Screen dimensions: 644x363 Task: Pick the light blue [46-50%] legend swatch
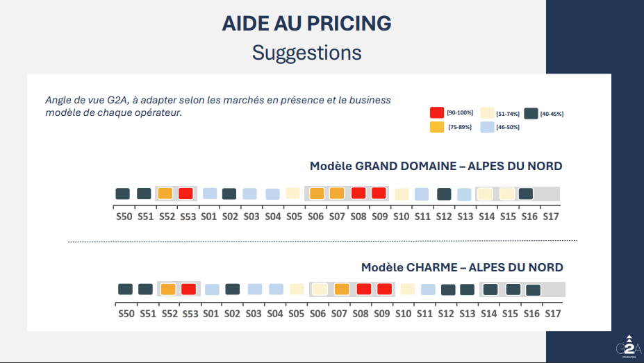pos(487,127)
